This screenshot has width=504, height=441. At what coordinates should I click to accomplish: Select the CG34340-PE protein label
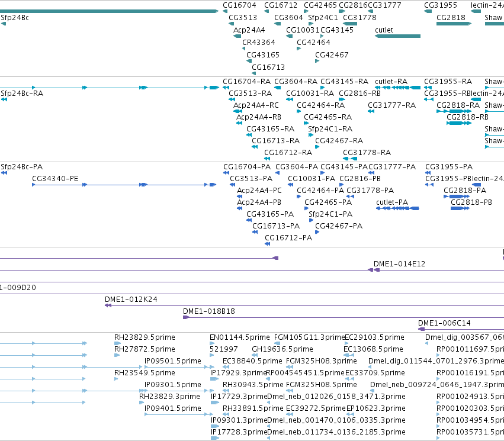(55, 179)
